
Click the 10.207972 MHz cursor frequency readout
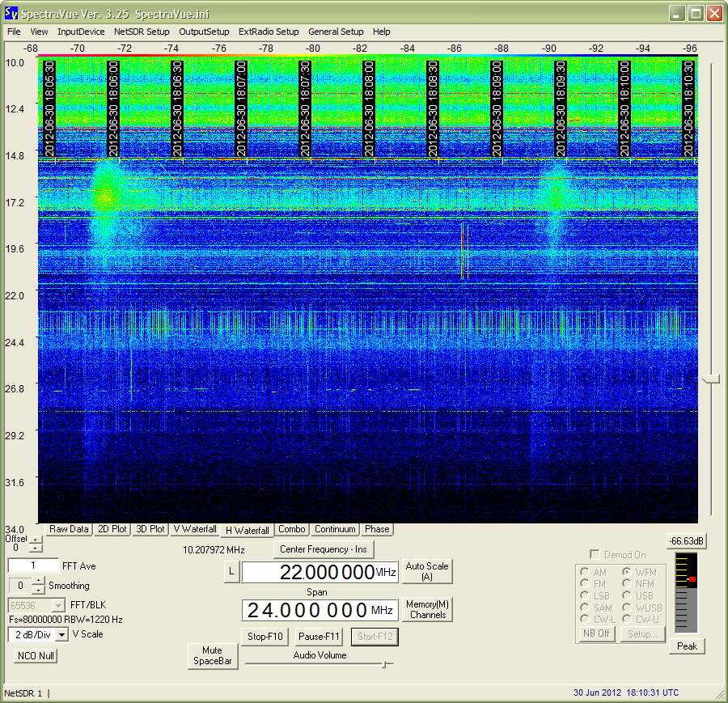click(x=214, y=550)
